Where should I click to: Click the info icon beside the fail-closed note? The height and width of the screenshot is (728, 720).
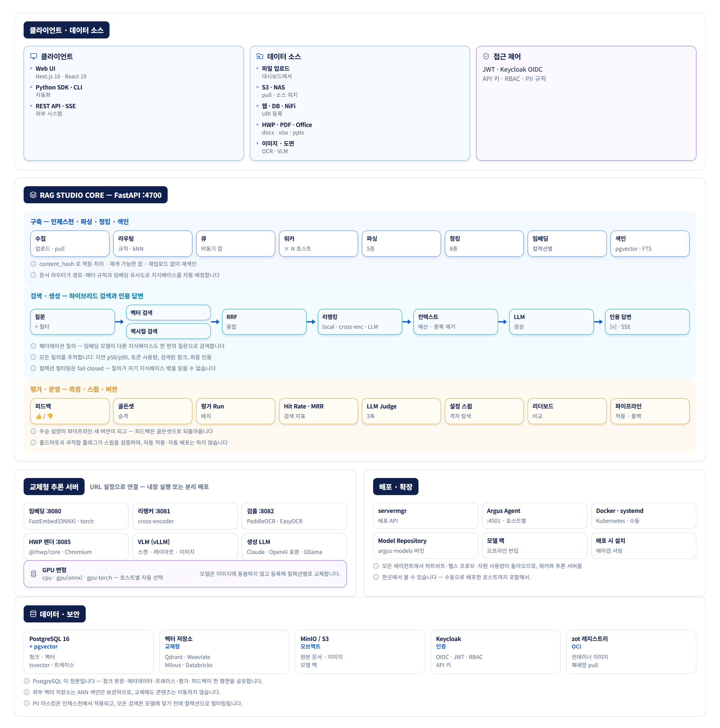point(33,368)
